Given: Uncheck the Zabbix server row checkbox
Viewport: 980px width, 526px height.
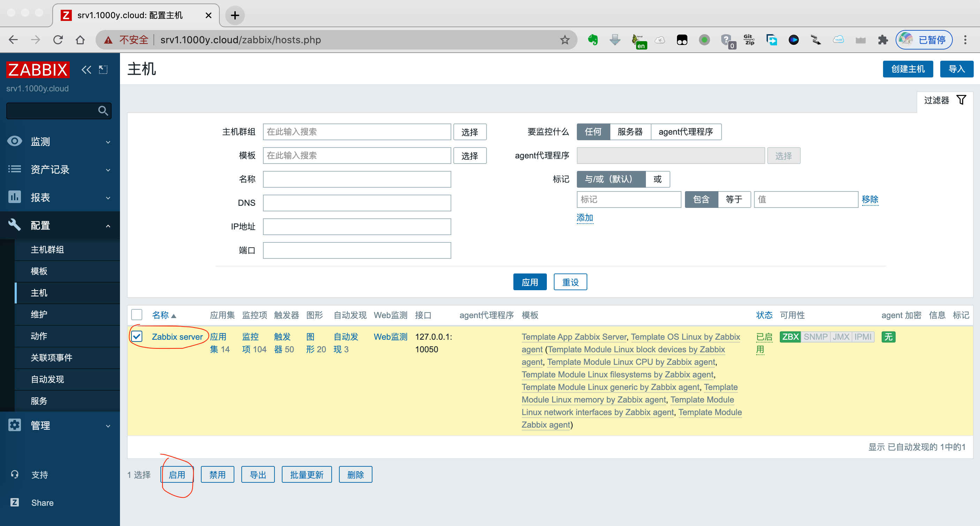Looking at the screenshot, I should (137, 337).
